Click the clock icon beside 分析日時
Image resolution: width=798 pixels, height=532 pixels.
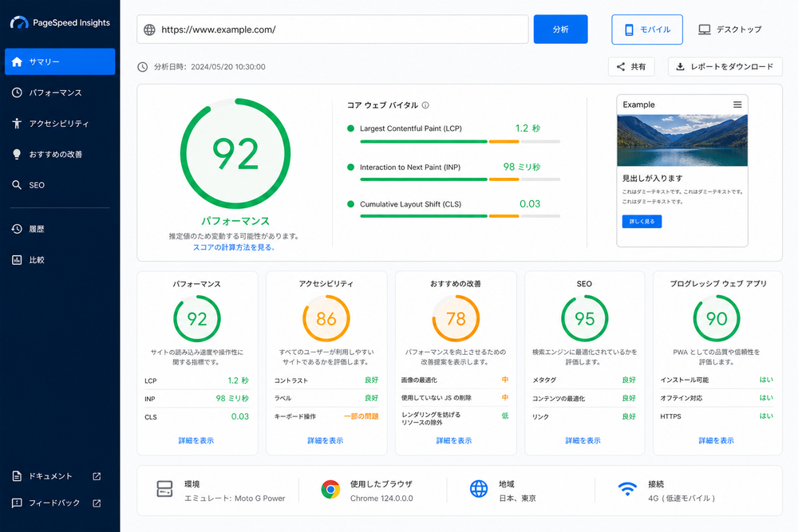point(143,67)
